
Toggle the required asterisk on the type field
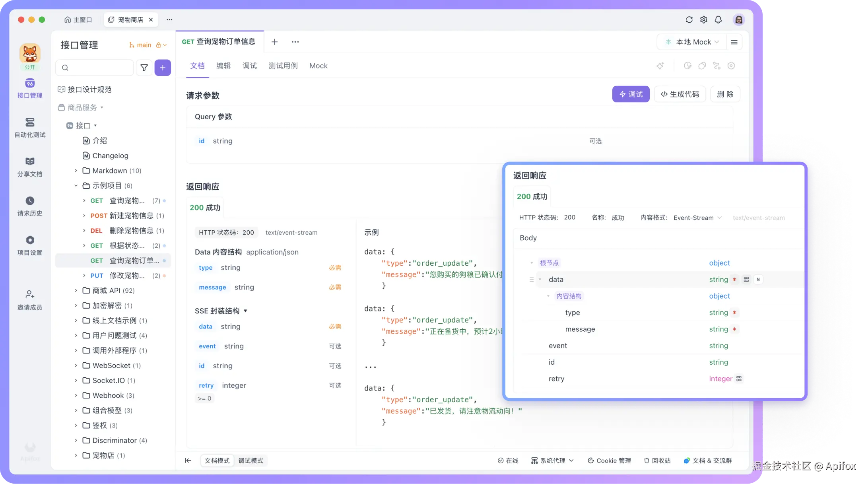pos(735,313)
